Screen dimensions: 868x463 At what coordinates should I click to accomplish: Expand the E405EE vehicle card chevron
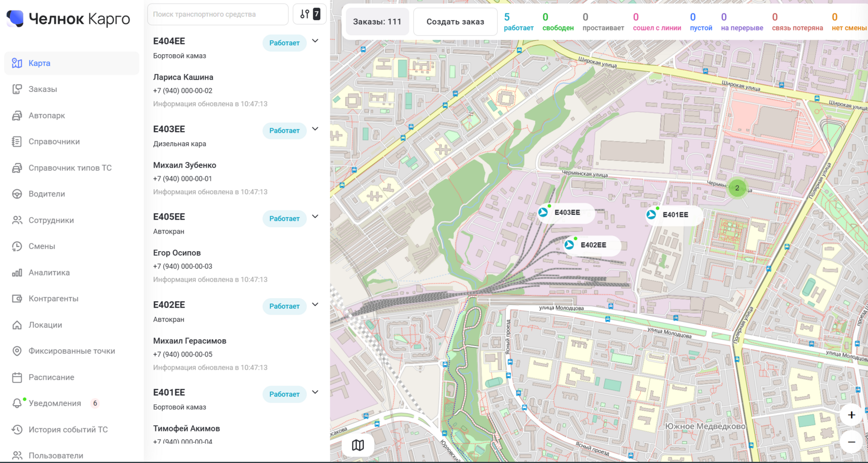click(x=315, y=217)
